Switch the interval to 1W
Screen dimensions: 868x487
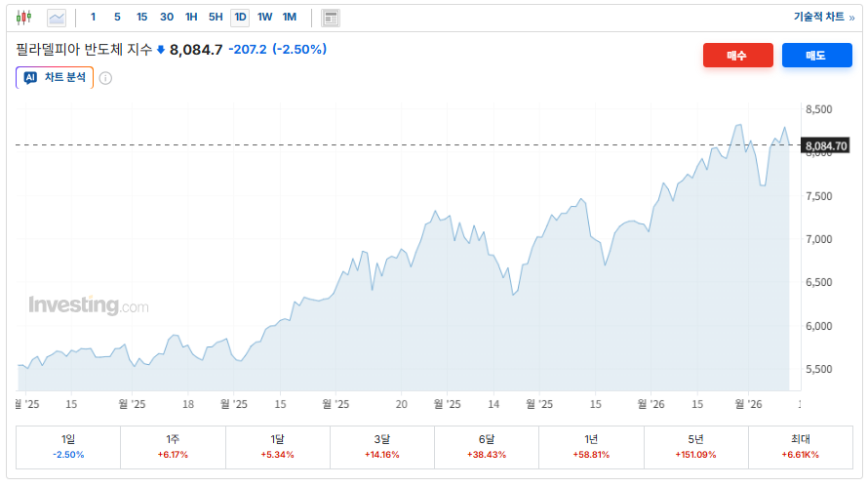264,17
